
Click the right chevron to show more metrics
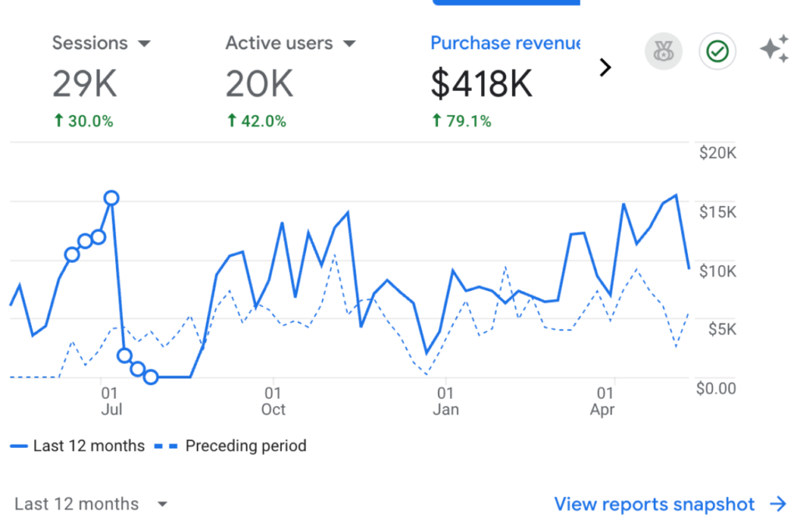click(605, 68)
